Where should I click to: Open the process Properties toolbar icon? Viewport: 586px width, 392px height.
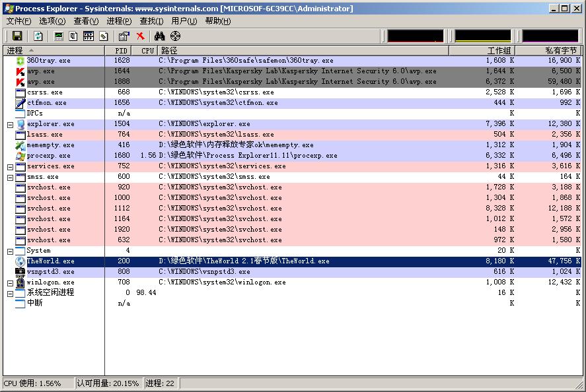click(x=124, y=36)
